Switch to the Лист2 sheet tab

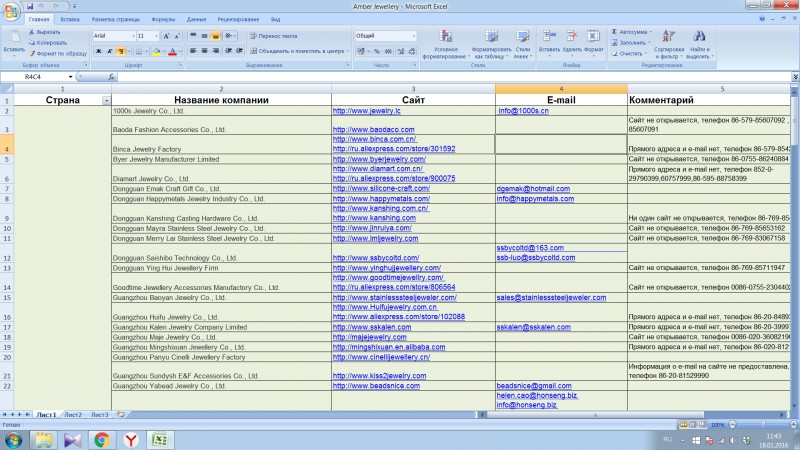[73, 414]
